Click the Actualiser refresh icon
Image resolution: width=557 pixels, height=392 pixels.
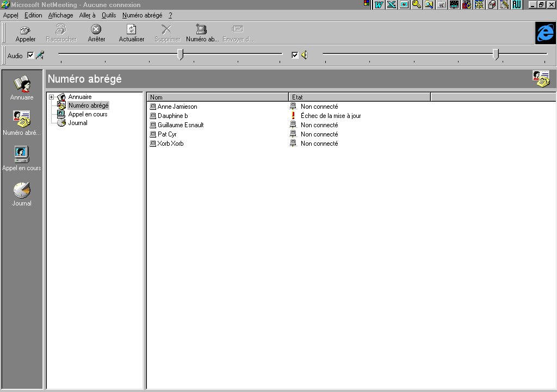click(132, 29)
